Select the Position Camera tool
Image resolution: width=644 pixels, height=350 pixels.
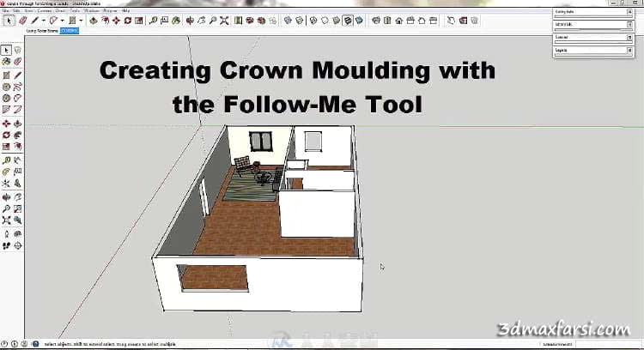pos(6,234)
